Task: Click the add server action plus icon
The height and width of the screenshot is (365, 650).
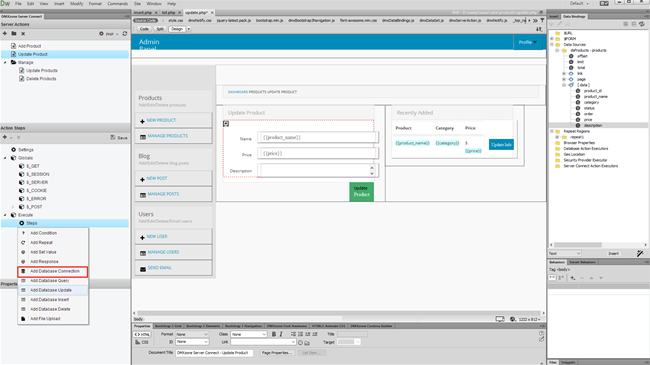Action: coord(5,34)
